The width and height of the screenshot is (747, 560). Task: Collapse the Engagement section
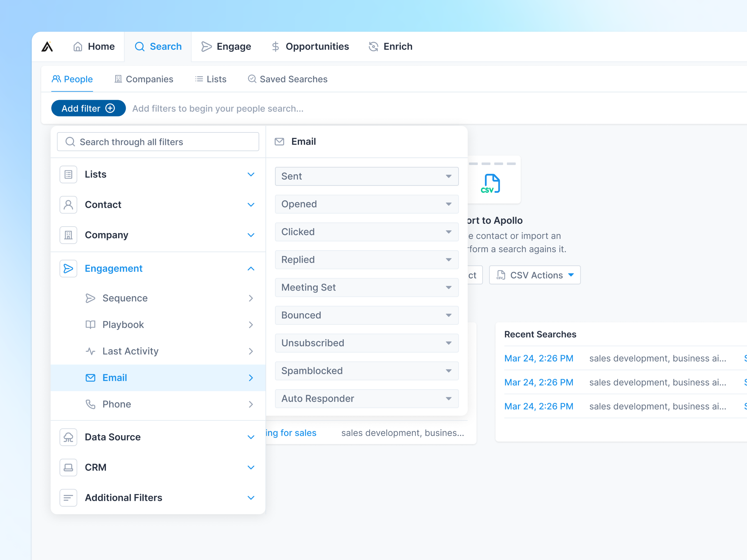(x=251, y=268)
